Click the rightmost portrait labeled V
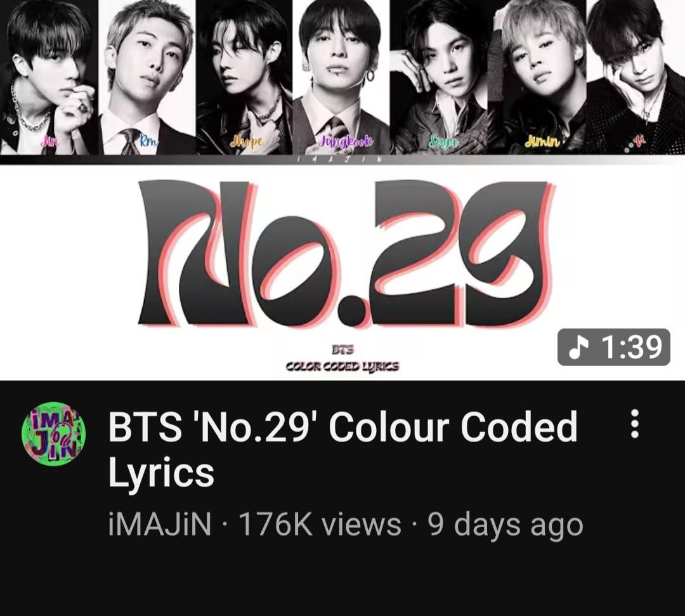Screen dimensions: 685x616 (636, 77)
